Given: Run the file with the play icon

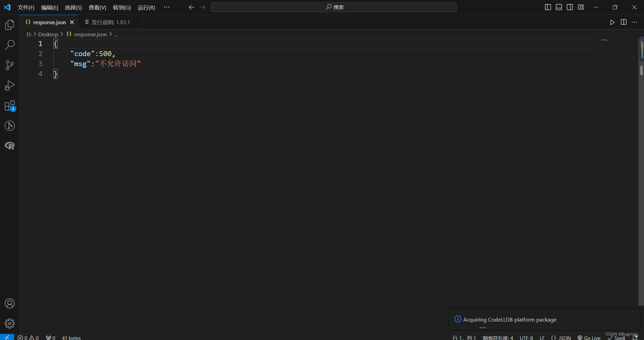Looking at the screenshot, I should [612, 22].
